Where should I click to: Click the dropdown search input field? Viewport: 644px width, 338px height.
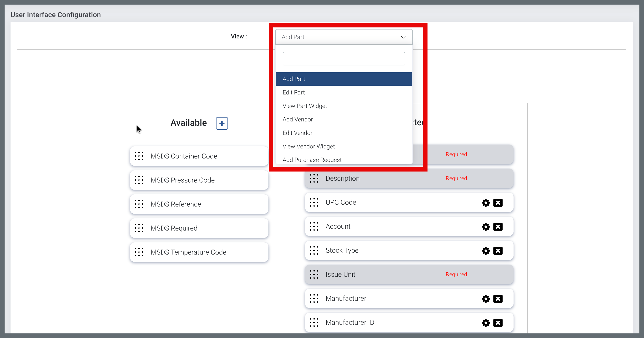click(x=344, y=59)
